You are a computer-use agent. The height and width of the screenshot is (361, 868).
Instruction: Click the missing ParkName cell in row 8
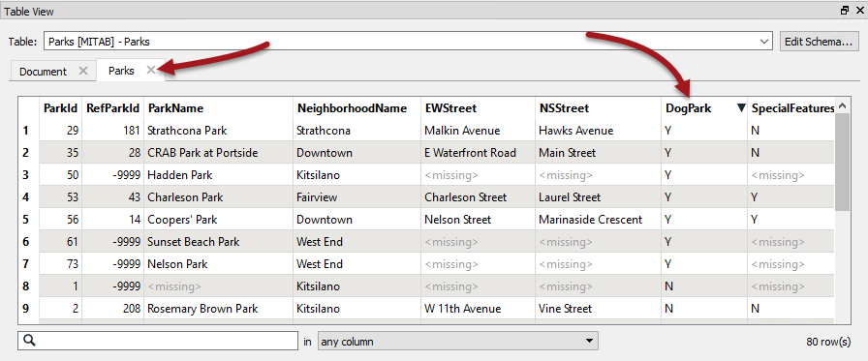click(218, 286)
